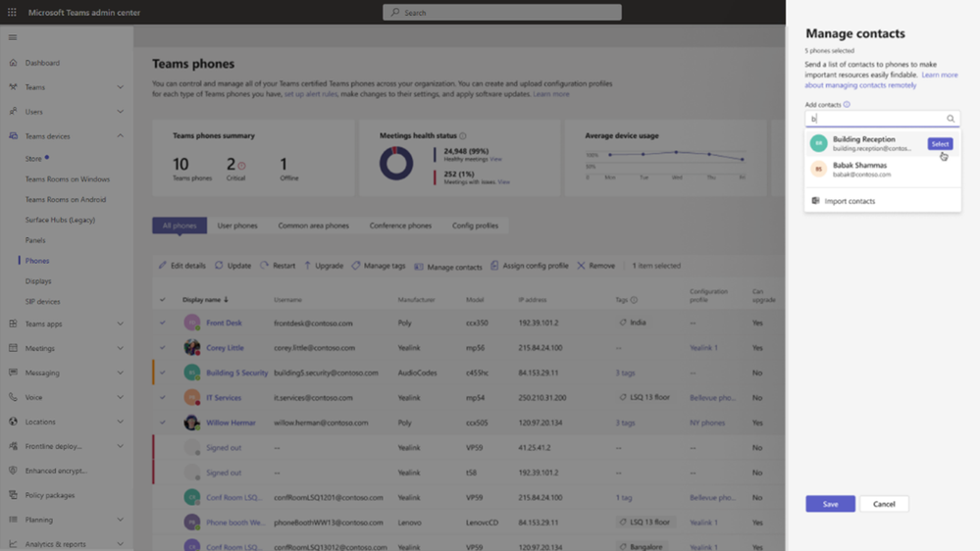
Task: Open the Front Desk phone link
Action: click(x=224, y=323)
